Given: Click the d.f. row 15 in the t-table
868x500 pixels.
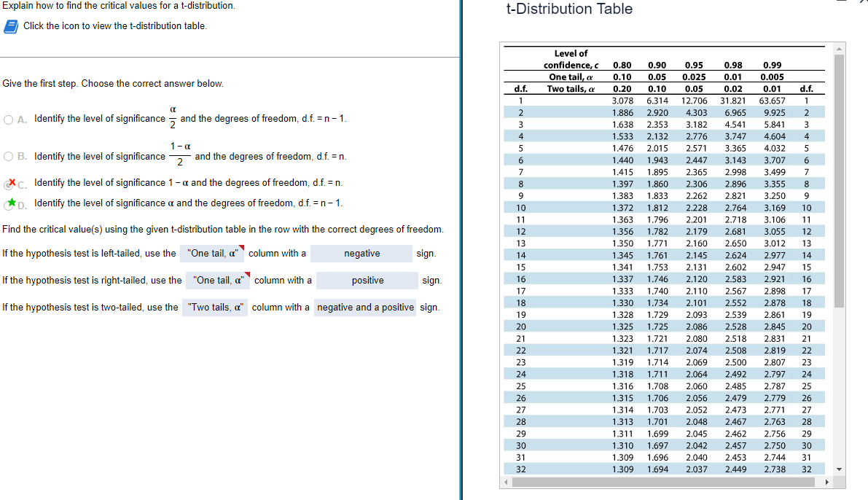Looking at the screenshot, I should (x=656, y=267).
